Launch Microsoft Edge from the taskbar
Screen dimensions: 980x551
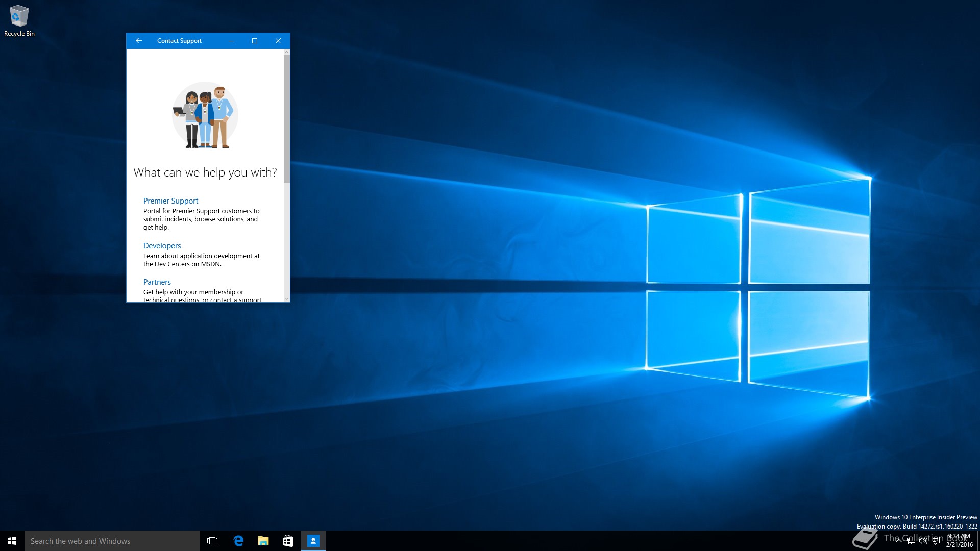tap(238, 541)
